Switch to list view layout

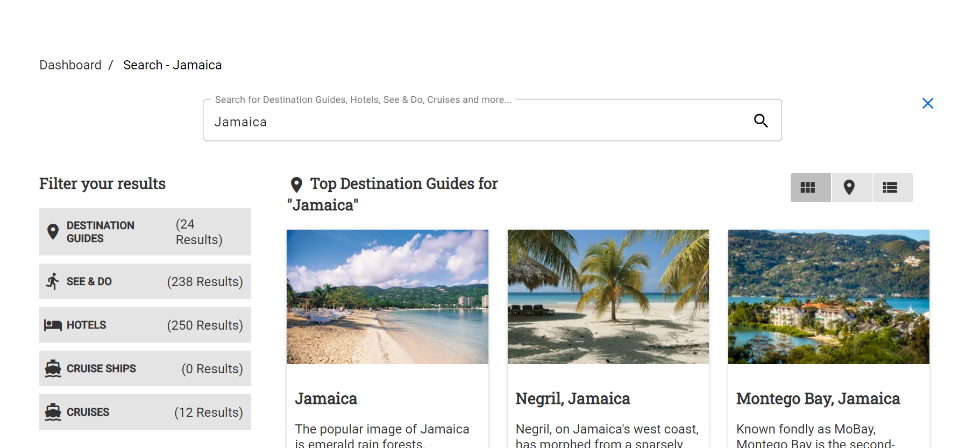(x=890, y=188)
